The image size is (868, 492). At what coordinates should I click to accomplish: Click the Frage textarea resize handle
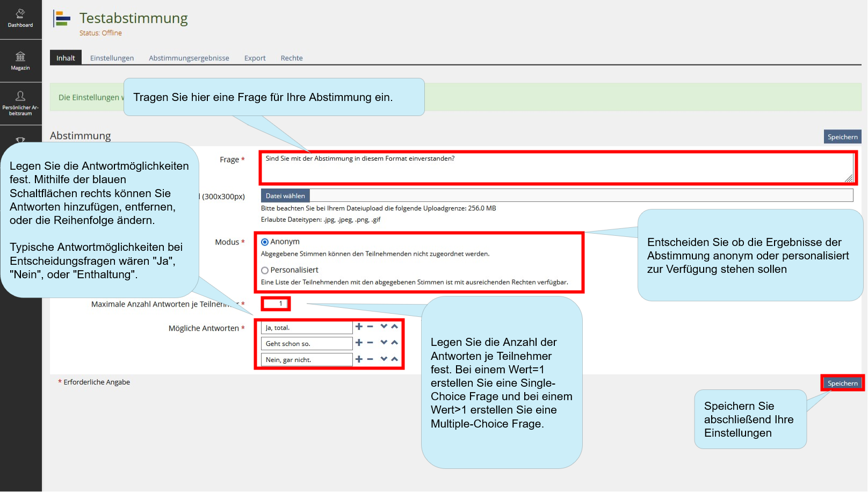point(849,178)
